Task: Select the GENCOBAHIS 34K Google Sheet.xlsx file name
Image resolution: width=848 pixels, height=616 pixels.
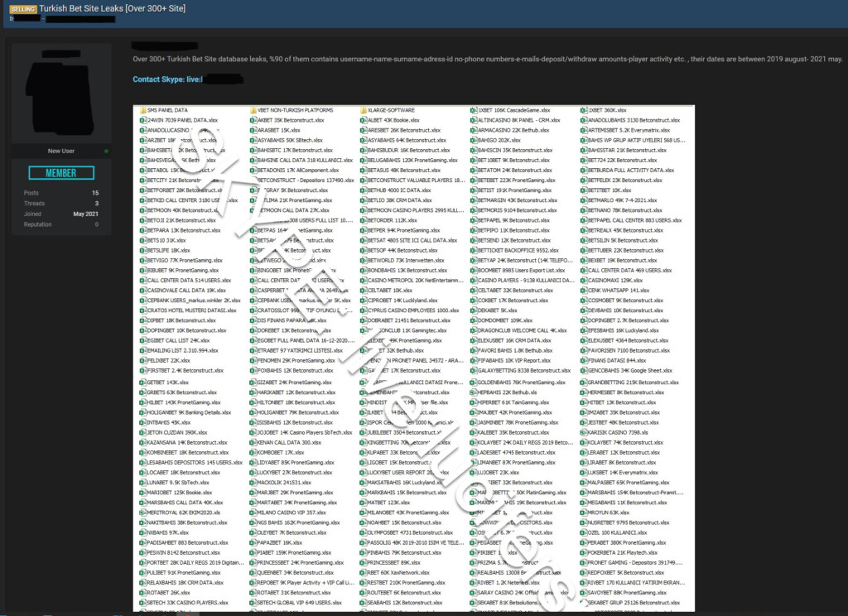Action: coord(630,370)
